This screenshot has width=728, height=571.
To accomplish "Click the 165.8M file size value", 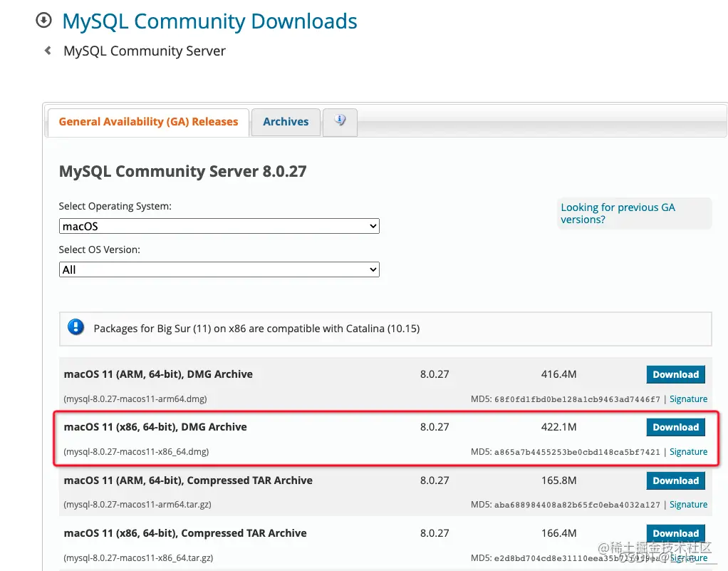I will (558, 480).
